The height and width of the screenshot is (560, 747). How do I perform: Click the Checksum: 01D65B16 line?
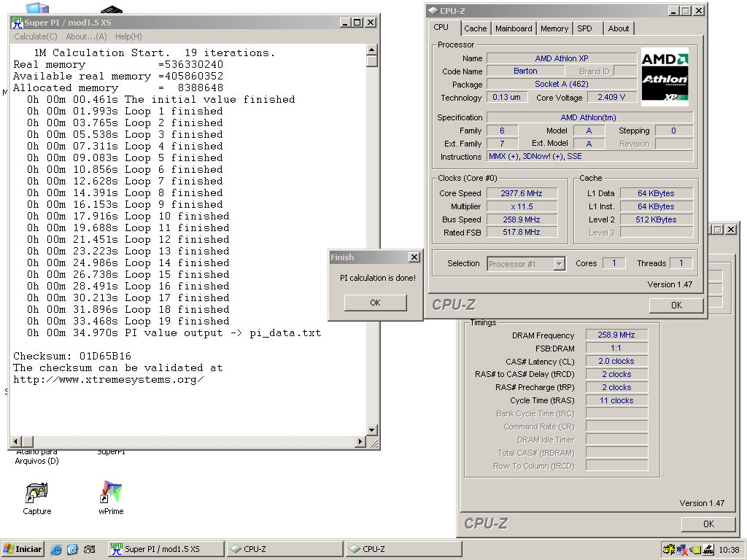click(x=72, y=356)
